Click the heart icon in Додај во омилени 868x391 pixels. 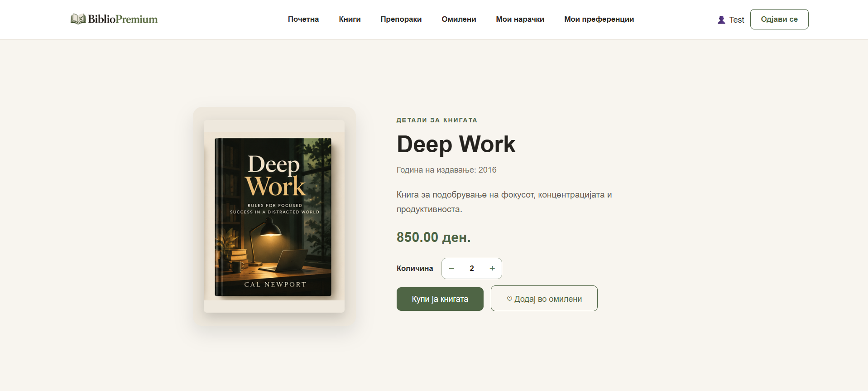point(509,299)
